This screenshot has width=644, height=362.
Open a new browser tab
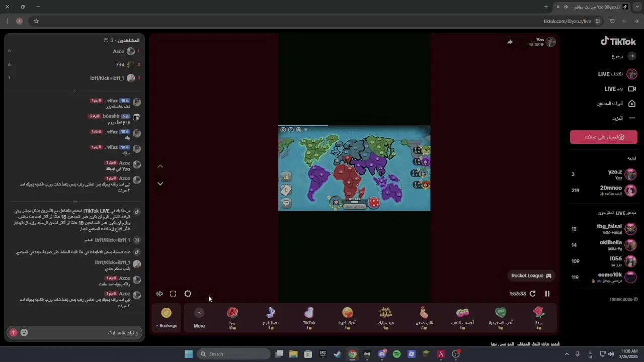pos(546,7)
